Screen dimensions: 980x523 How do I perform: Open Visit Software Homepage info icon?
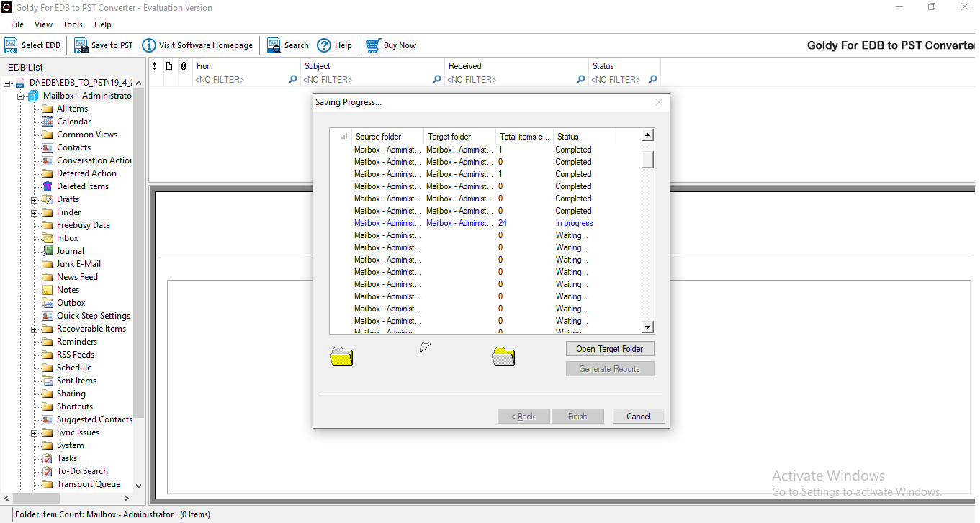pos(149,45)
